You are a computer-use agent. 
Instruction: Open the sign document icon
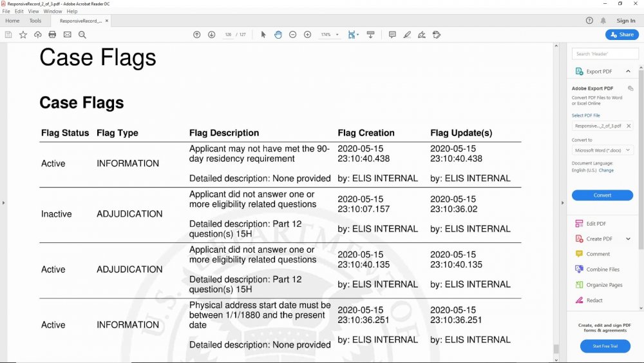(422, 35)
